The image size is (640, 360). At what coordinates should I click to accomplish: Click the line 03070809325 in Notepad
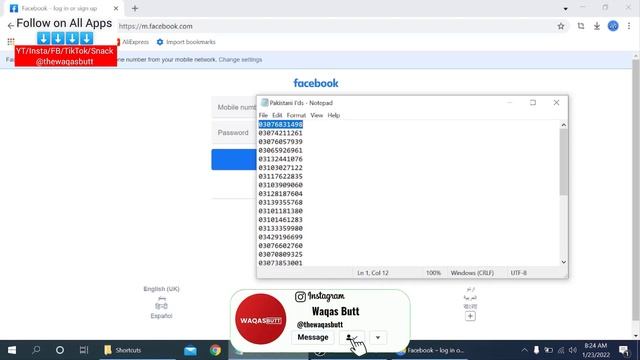coord(280,254)
